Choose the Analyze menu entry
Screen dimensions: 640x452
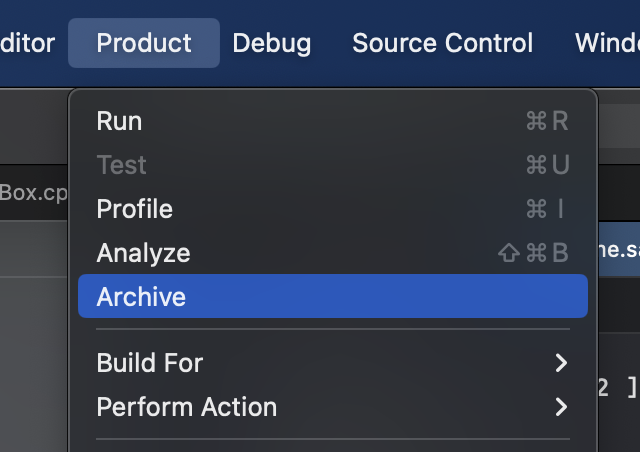point(143,253)
